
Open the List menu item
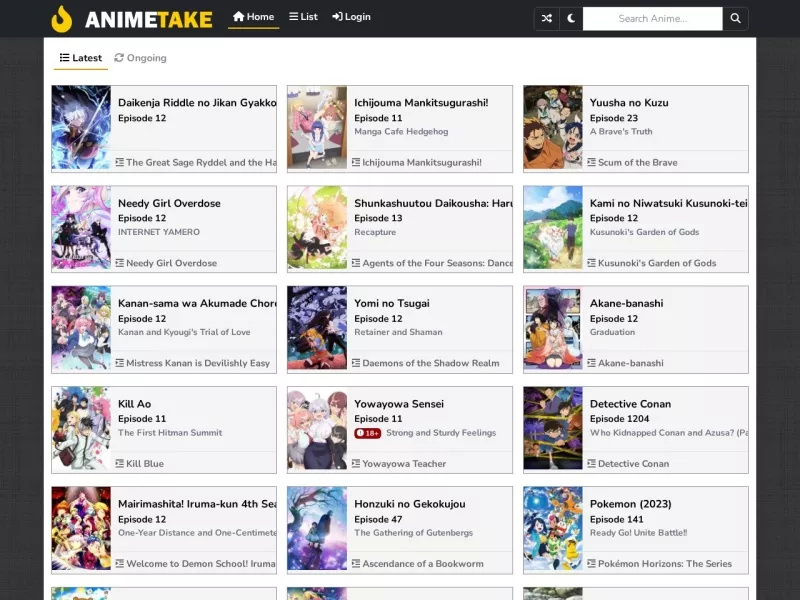tap(303, 17)
